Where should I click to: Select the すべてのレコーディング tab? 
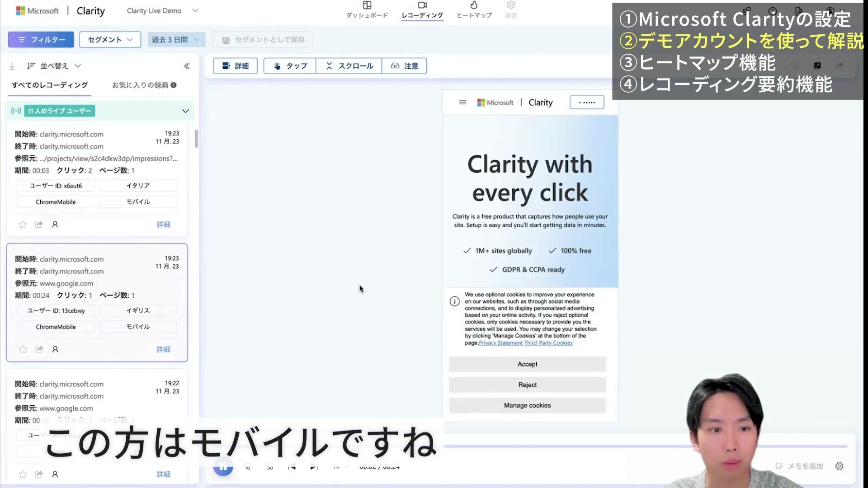tap(50, 85)
